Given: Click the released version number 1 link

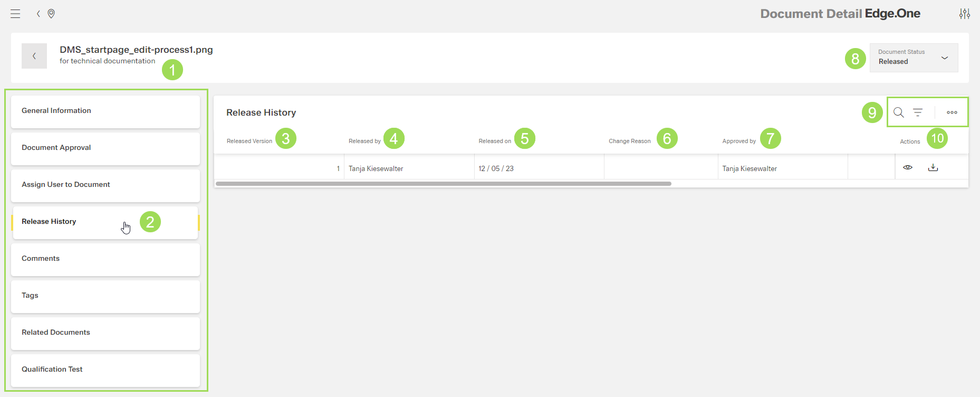Looking at the screenshot, I should coord(338,168).
